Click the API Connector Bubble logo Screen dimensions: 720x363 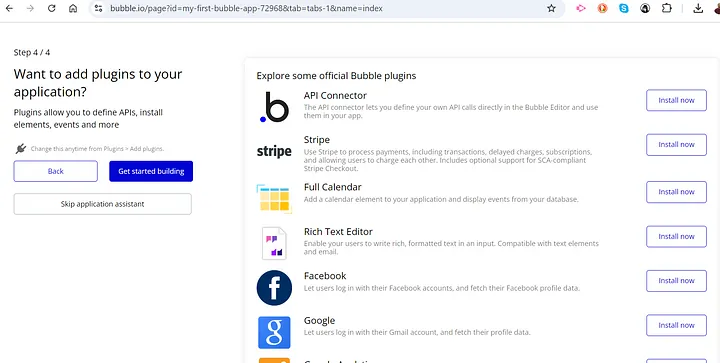[274, 107]
